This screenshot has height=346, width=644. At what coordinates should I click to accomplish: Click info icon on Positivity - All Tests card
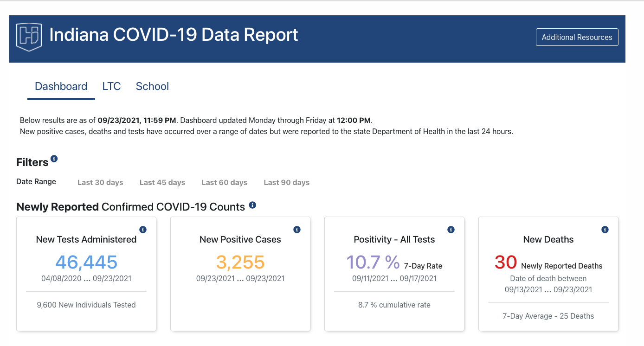(x=451, y=230)
